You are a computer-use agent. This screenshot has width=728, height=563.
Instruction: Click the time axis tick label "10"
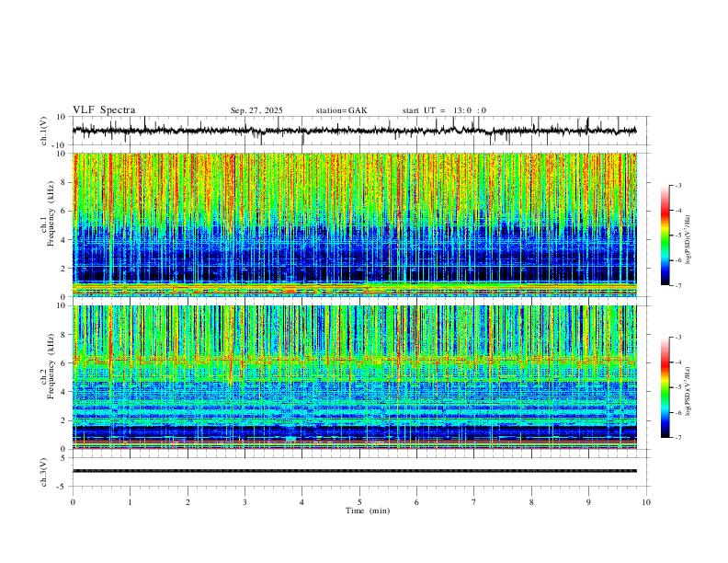pyautogui.click(x=646, y=502)
